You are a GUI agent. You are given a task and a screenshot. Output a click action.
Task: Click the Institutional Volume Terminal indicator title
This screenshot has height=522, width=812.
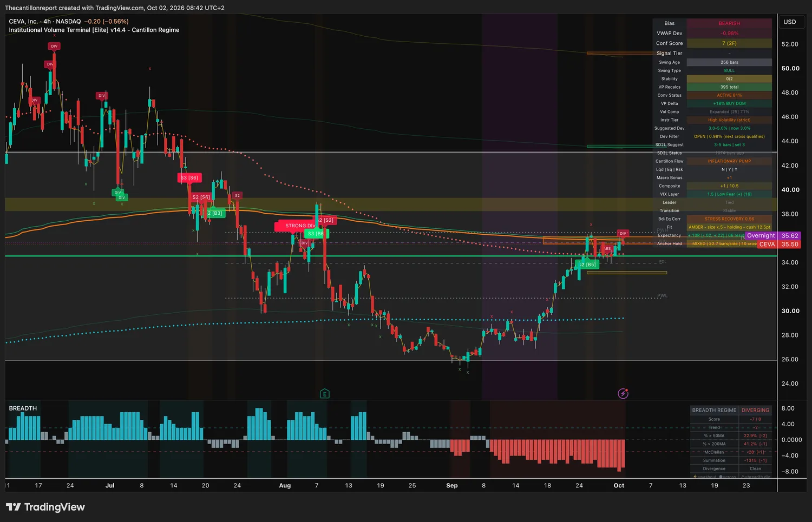click(94, 30)
